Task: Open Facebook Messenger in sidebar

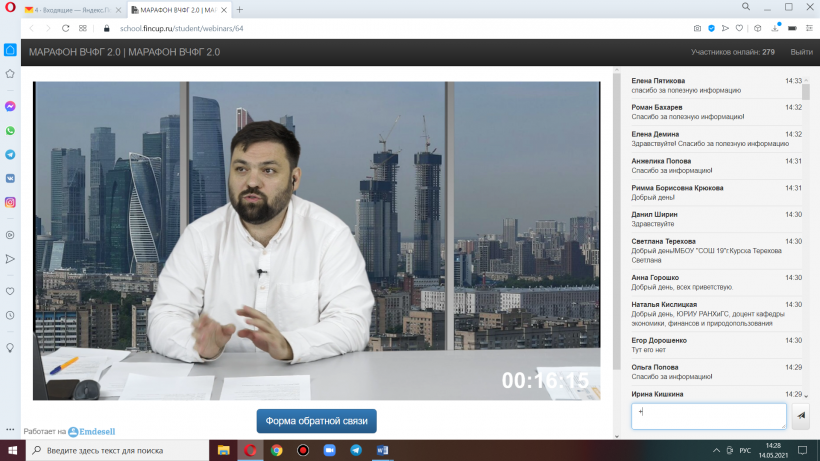Action: click(10, 106)
